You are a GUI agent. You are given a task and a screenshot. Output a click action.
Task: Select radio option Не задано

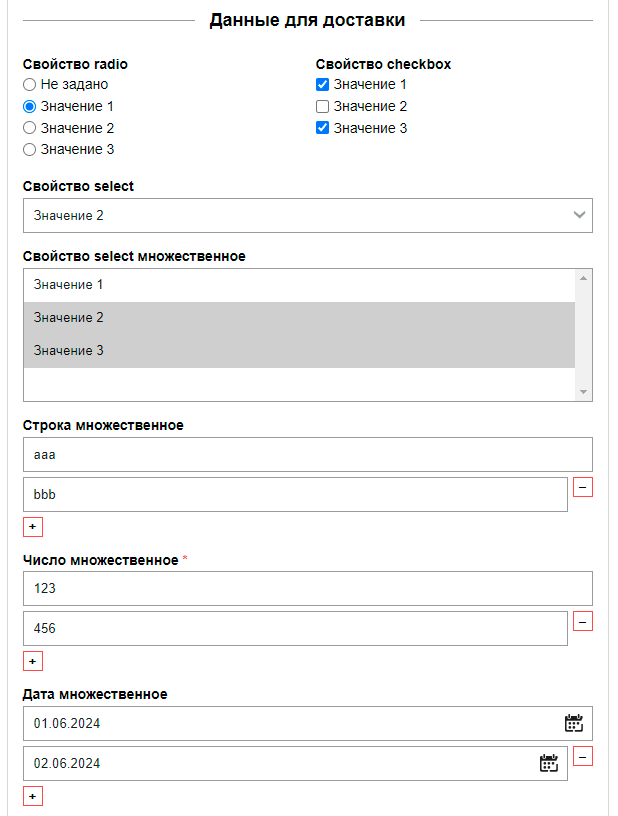[x=29, y=84]
